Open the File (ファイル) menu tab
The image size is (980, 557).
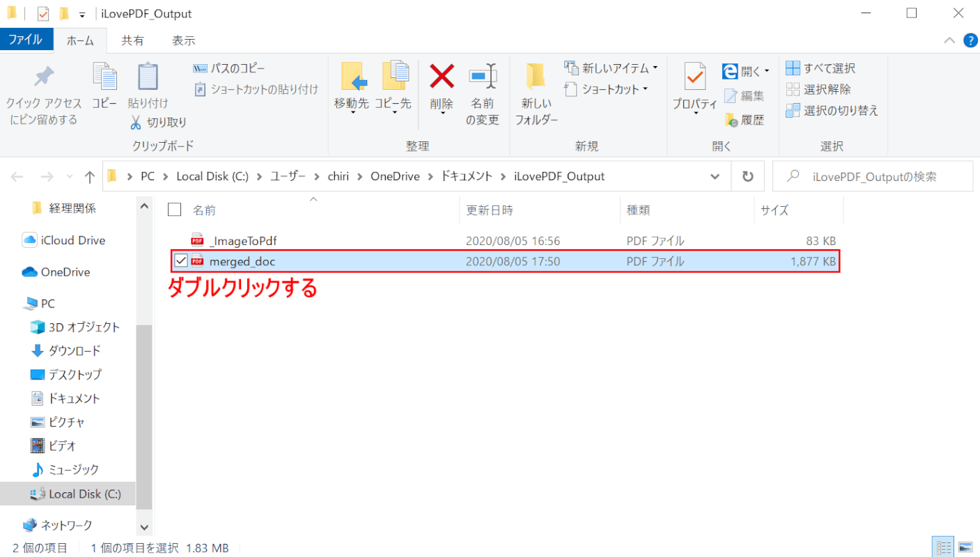pos(25,40)
